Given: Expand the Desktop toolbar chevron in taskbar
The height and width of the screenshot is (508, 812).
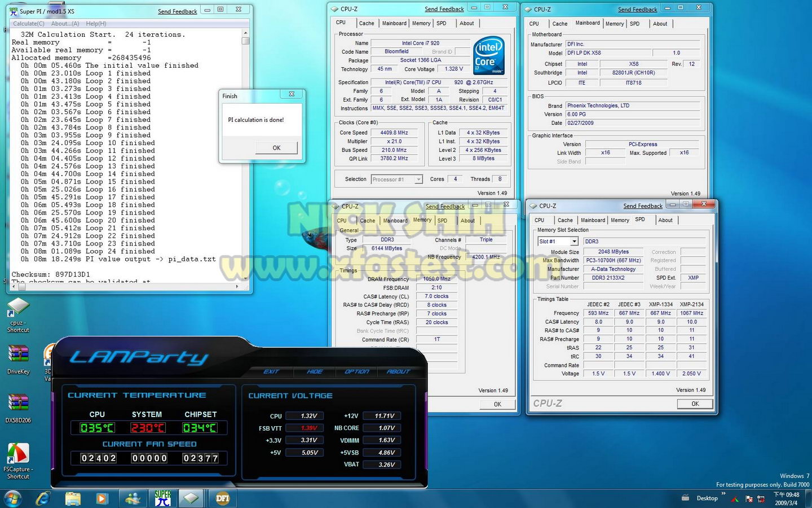Looking at the screenshot, I should pos(723,494).
